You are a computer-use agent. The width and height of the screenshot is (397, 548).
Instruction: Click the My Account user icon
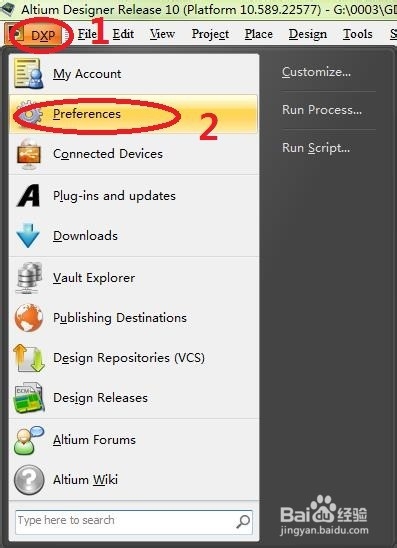[x=29, y=73]
